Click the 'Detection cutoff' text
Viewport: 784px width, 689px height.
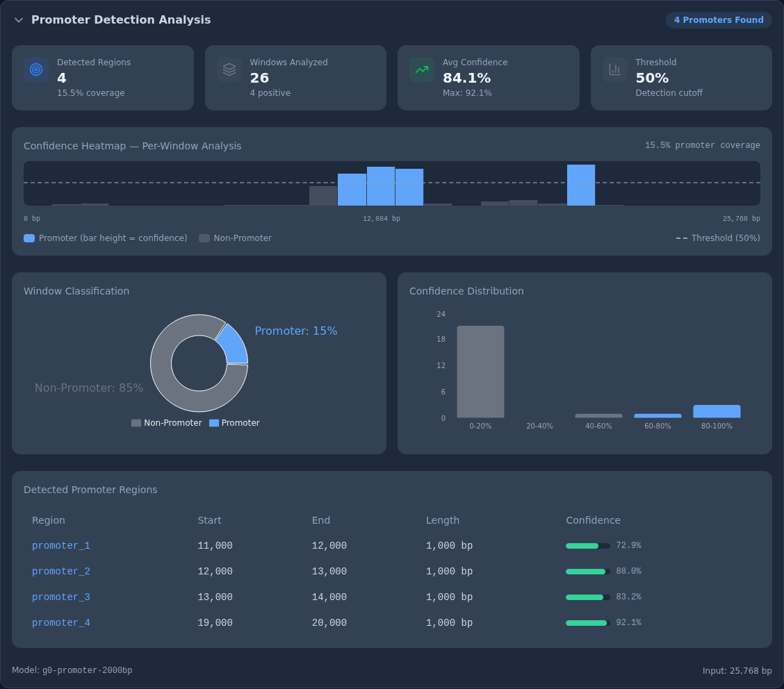point(669,93)
